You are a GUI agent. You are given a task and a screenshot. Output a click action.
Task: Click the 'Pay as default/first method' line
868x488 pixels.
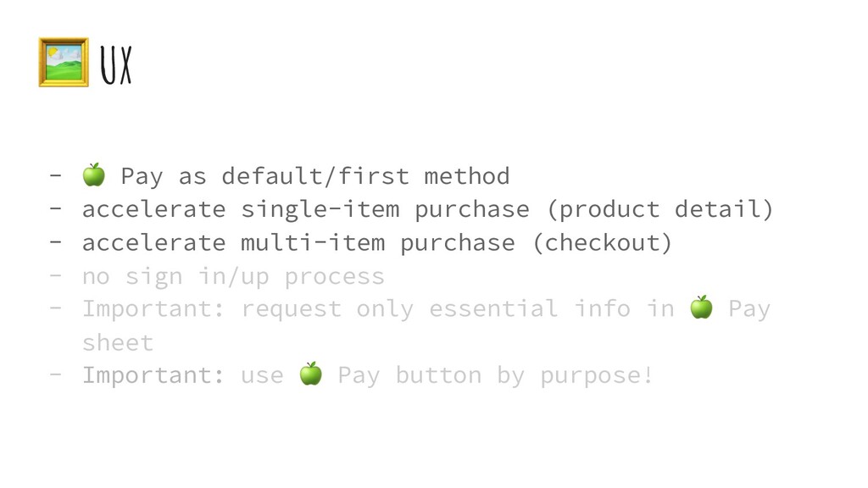pyautogui.click(x=296, y=176)
